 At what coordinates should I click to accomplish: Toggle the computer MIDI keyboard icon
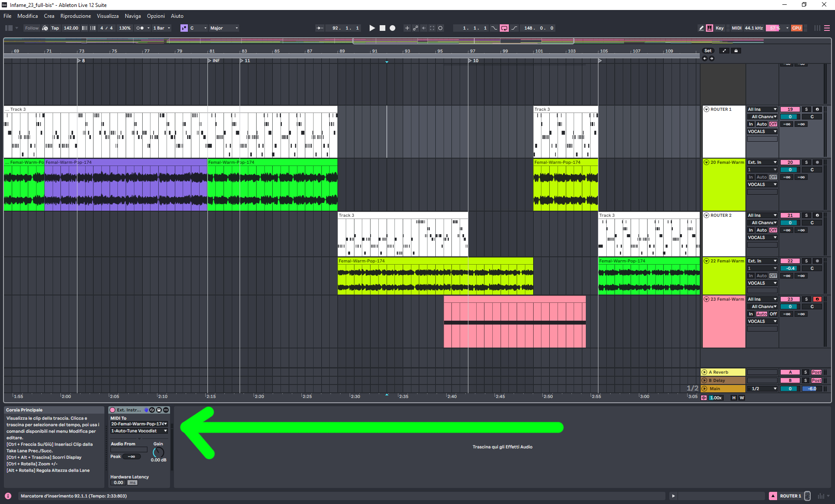[709, 28]
